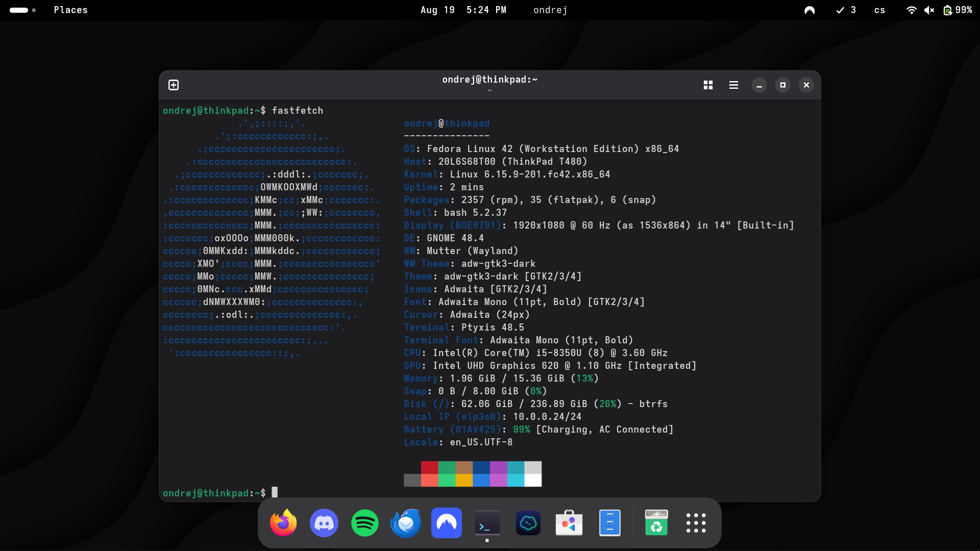
Task: Close the terminal window
Action: [806, 85]
